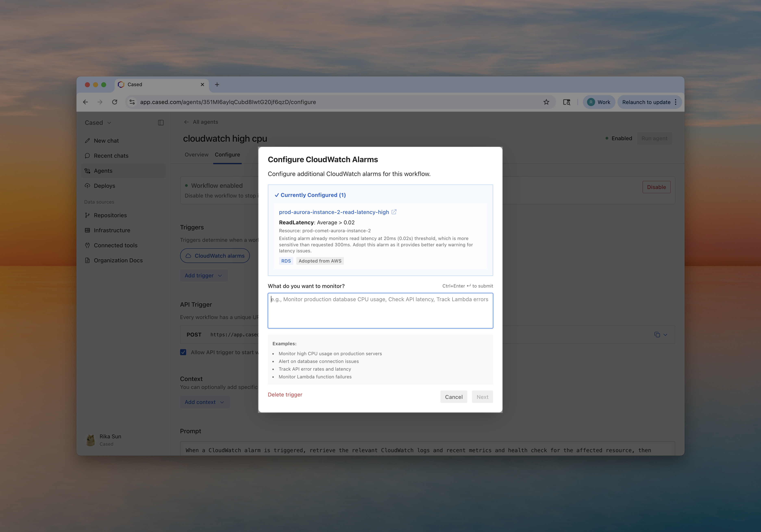Click the monitoring description input field
The height and width of the screenshot is (532, 761).
(380, 311)
